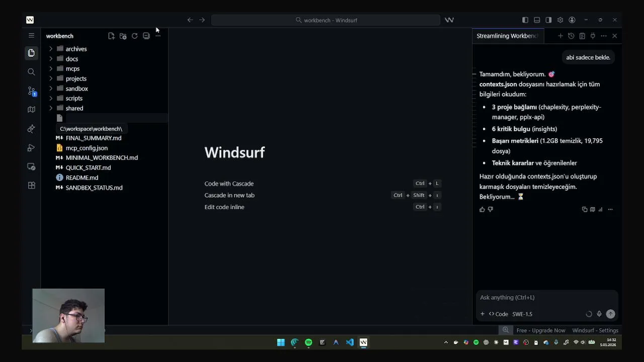This screenshot has height=362, width=644.
Task: Open the SWE-1.5 model selector
Action: coord(522,314)
